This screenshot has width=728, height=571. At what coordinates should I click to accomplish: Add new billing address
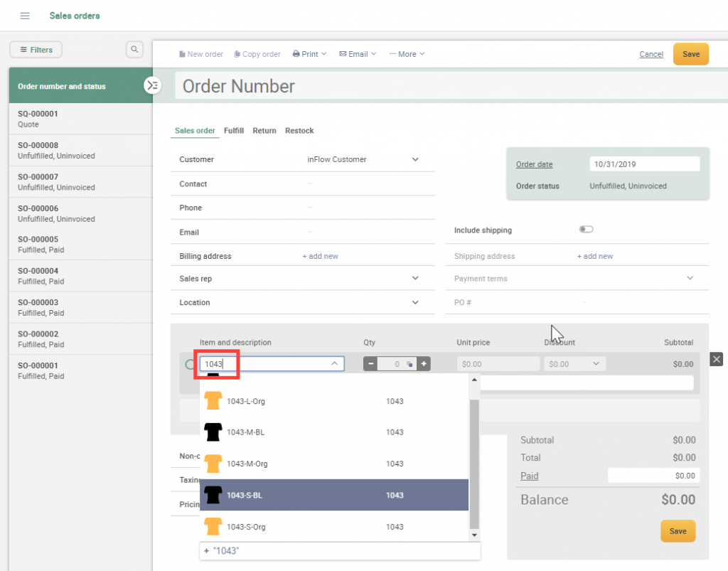pyautogui.click(x=321, y=256)
